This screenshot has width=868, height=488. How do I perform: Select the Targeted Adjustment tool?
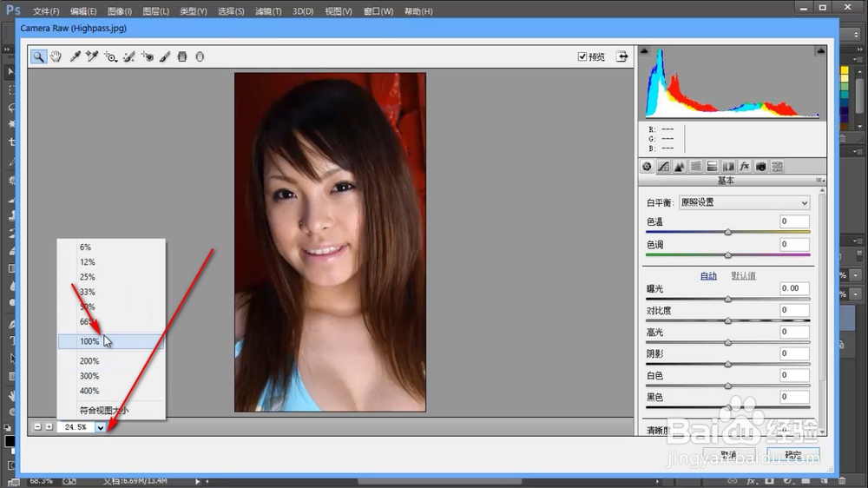coord(111,56)
